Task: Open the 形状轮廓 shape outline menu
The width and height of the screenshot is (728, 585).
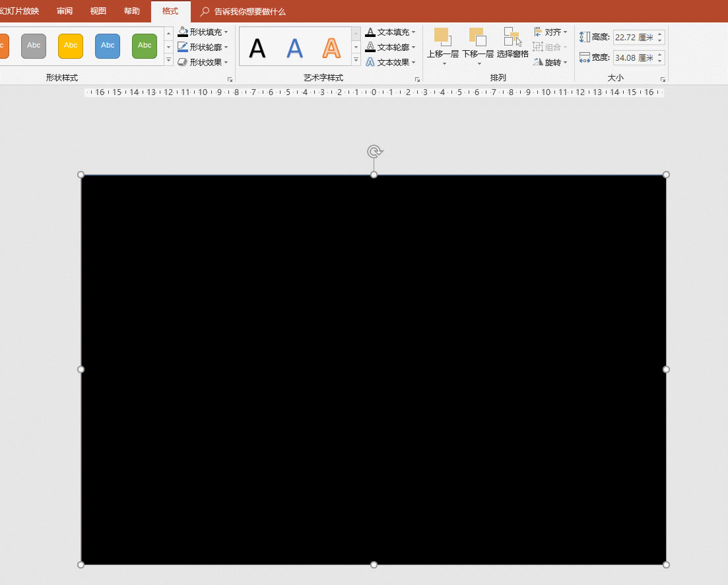Action: click(x=203, y=47)
